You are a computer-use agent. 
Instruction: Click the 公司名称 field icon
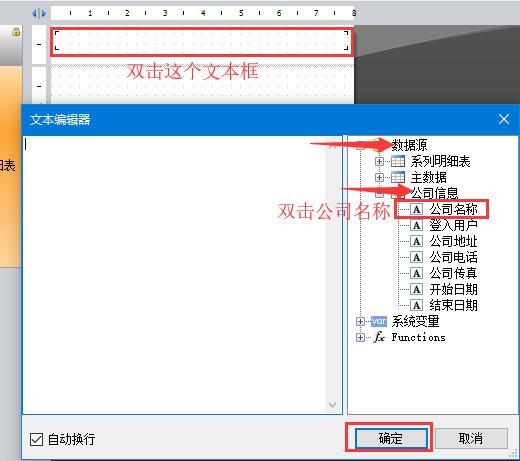(x=416, y=210)
